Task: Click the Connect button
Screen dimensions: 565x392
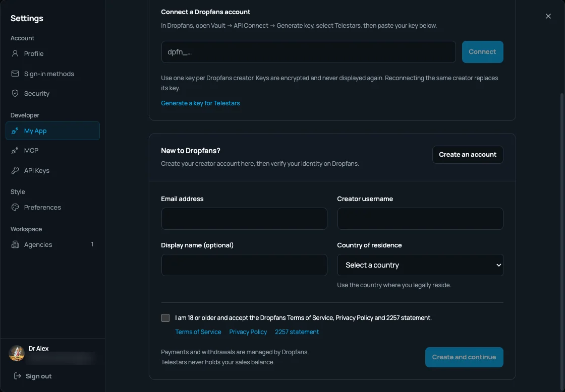Action: coord(482,52)
